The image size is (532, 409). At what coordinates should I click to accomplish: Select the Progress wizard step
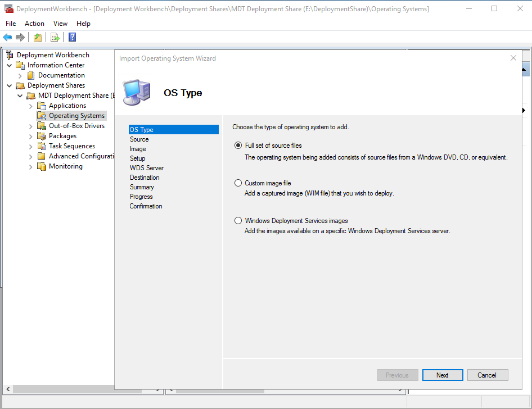point(141,197)
